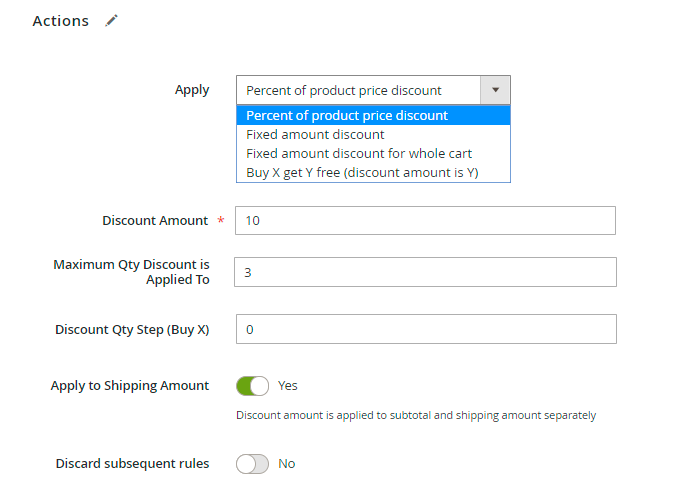Click the Apply field label

(192, 90)
